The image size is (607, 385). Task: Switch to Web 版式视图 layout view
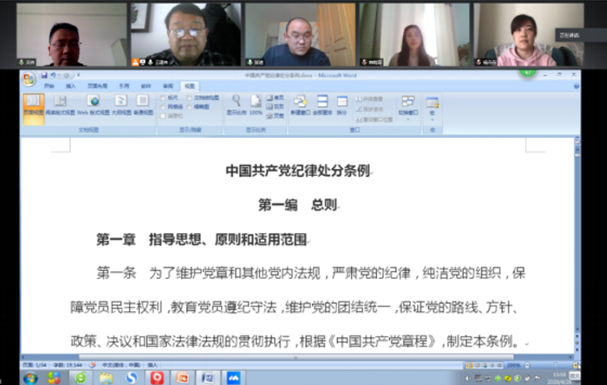tap(93, 105)
